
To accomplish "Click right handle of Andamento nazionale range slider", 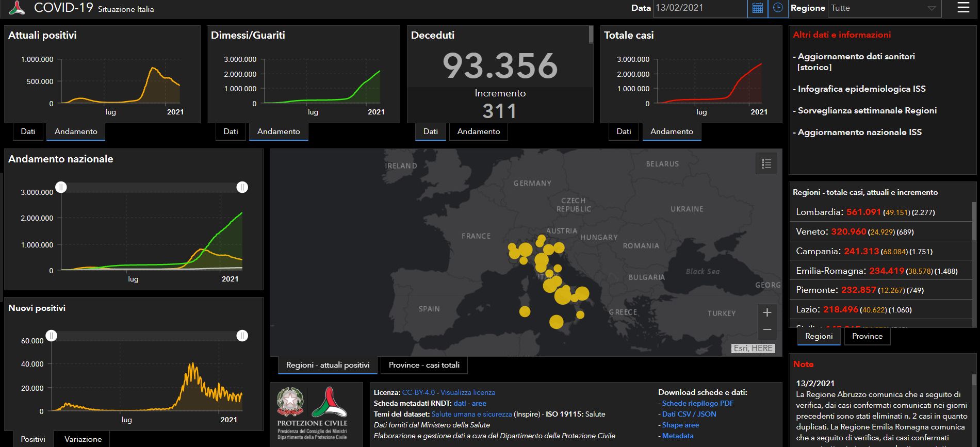I will (242, 187).
